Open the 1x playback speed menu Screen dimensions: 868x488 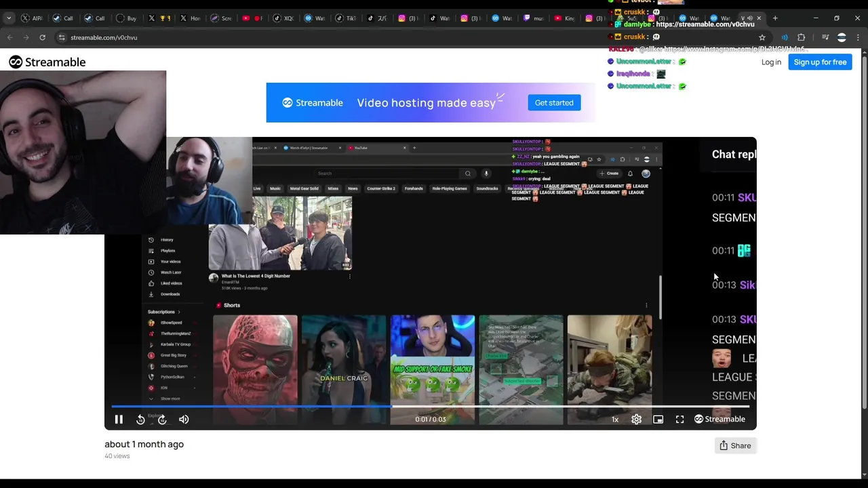pyautogui.click(x=615, y=420)
